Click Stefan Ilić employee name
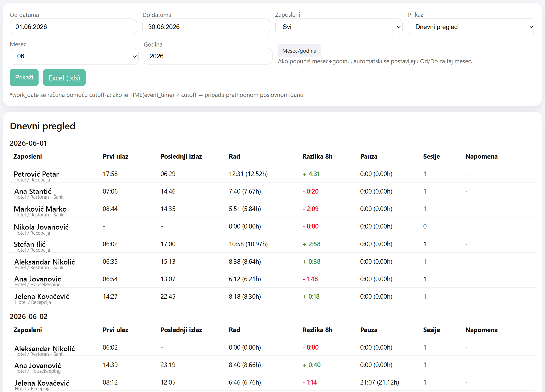The width and height of the screenshot is (545, 392). click(x=30, y=244)
